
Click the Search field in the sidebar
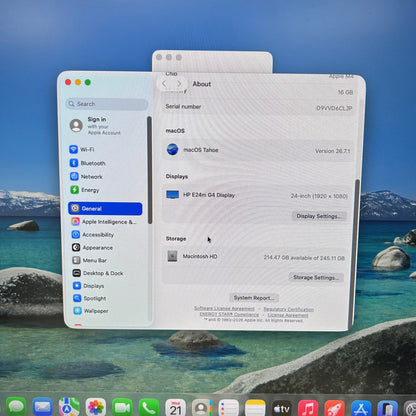(x=107, y=104)
